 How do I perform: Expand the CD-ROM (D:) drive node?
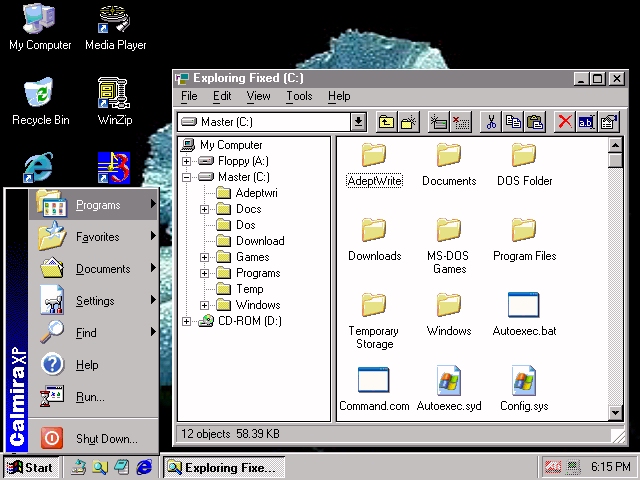click(x=186, y=321)
